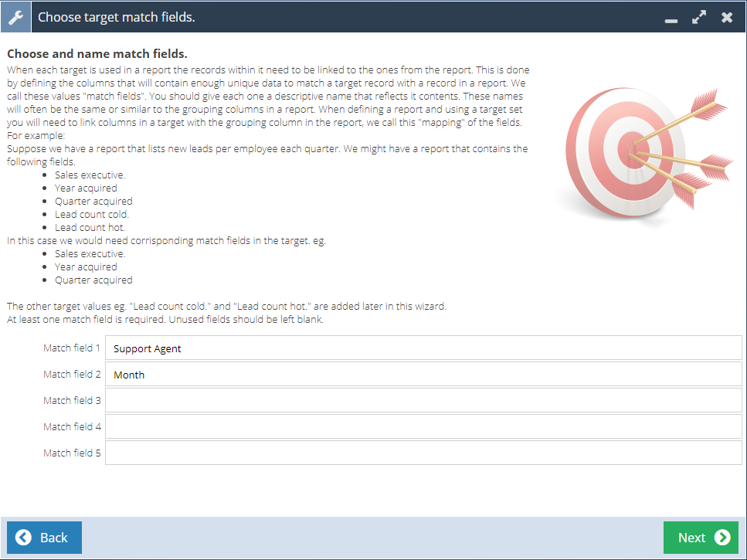747x560 pixels.
Task: Click into the empty Match field 4
Action: coord(423,426)
